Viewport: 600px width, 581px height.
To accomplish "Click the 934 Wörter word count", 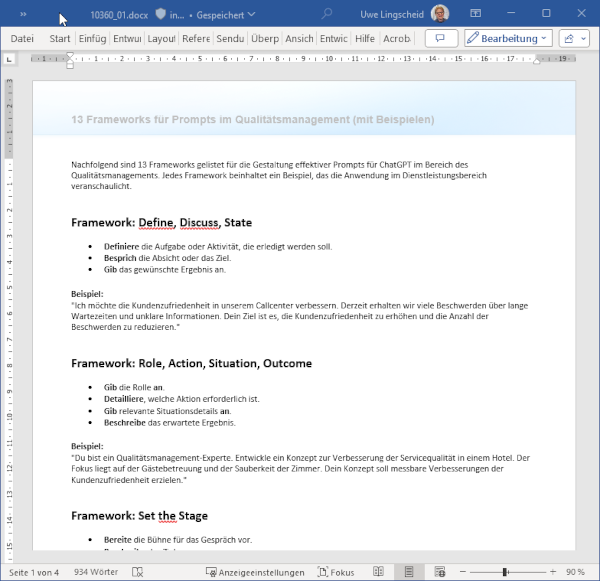I will coord(95,572).
